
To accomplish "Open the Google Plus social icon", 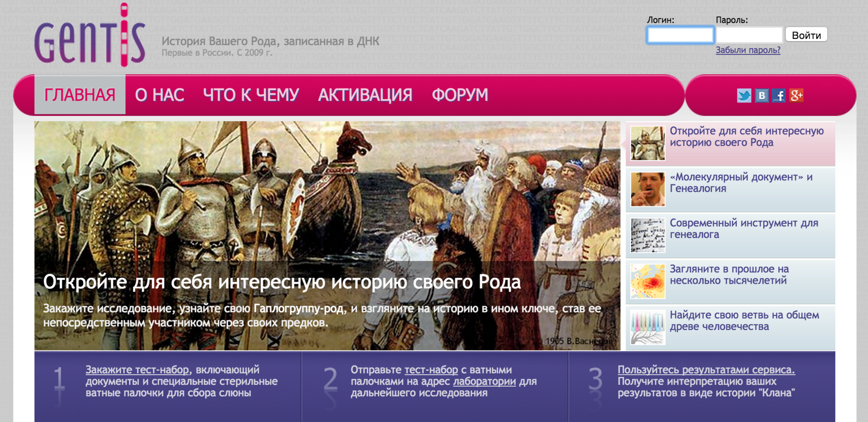I will [797, 95].
